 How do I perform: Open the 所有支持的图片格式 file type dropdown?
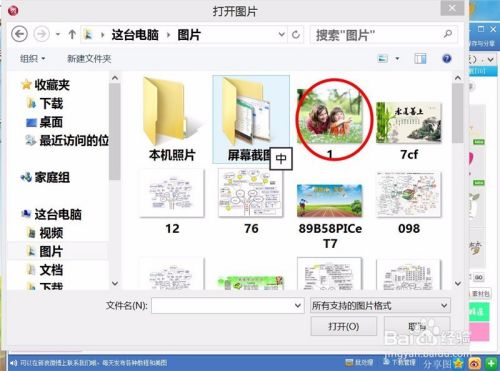tap(380, 305)
